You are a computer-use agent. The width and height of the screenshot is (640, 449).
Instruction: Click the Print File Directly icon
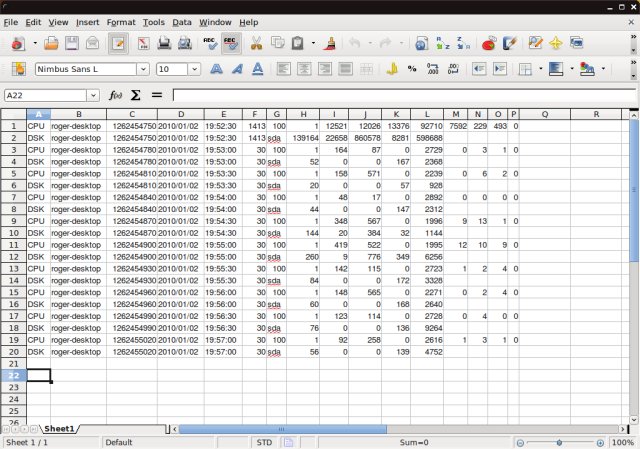click(164, 43)
